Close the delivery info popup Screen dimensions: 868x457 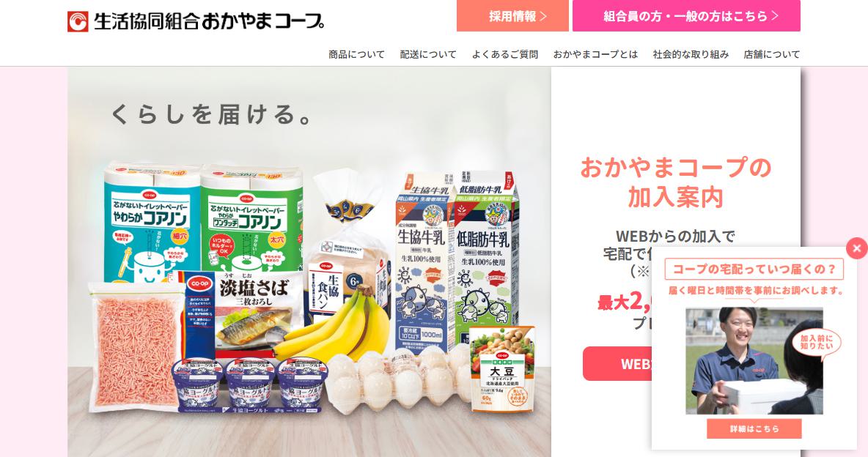[x=856, y=248]
